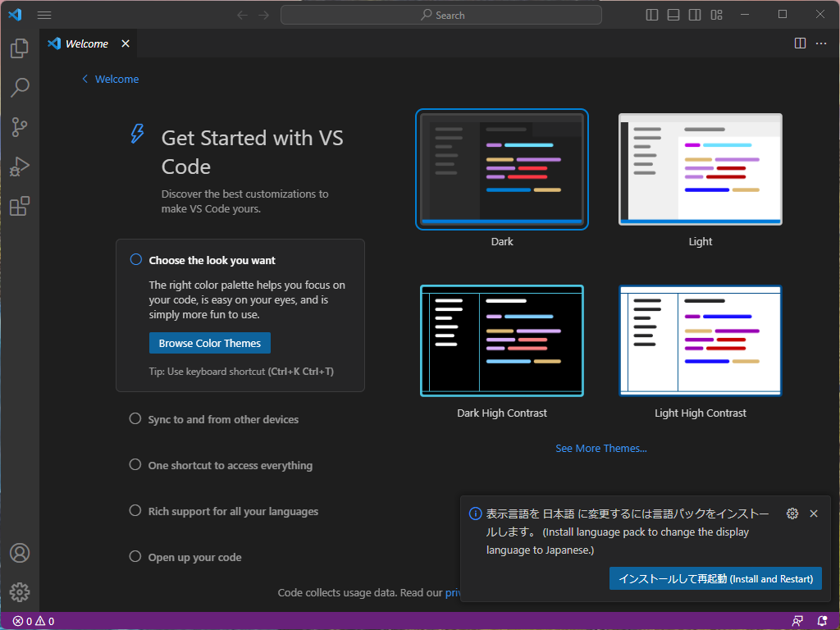Click the Accounts icon in the activity bar

coord(19,553)
